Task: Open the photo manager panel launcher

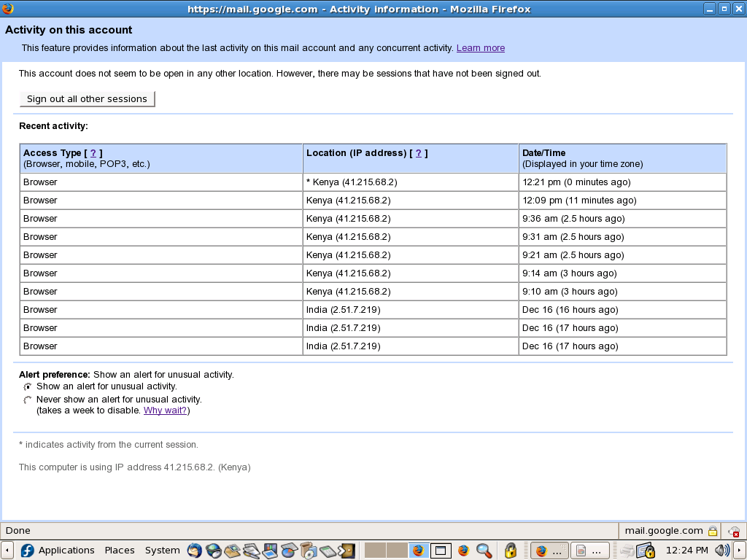Action: tap(232, 551)
